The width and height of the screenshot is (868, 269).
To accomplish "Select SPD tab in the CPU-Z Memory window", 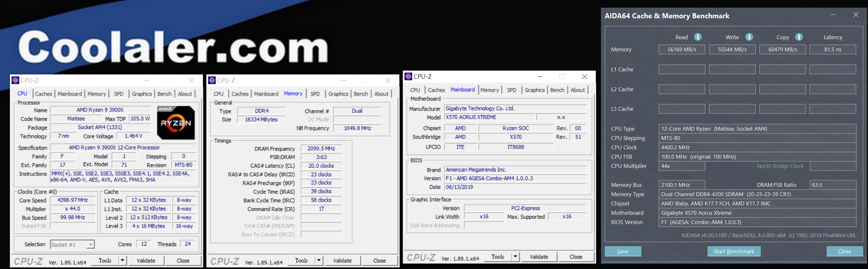I will point(315,94).
